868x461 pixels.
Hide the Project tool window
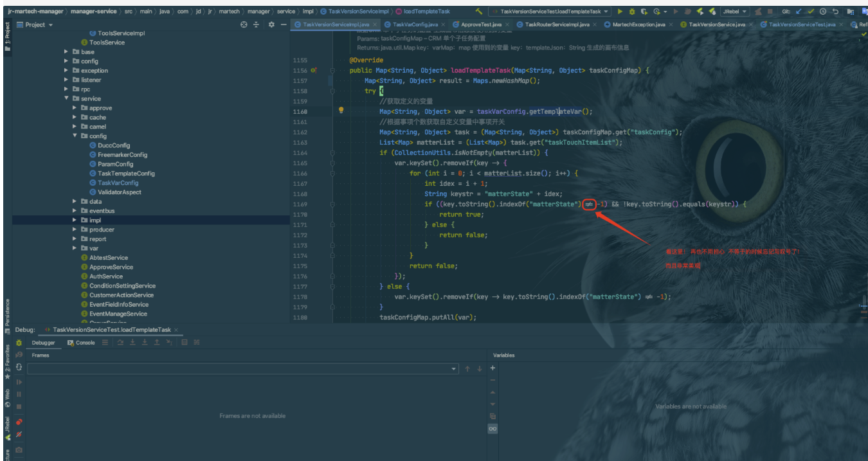tap(284, 24)
